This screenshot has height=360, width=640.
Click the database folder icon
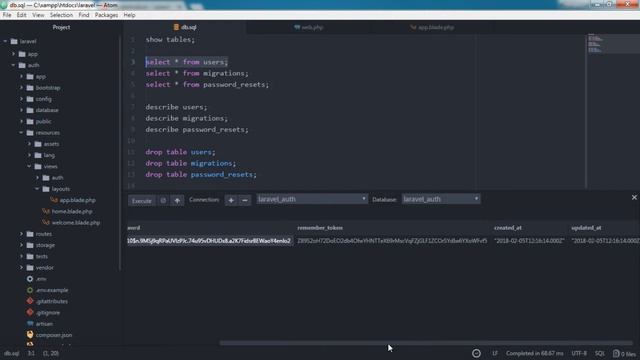[30, 110]
